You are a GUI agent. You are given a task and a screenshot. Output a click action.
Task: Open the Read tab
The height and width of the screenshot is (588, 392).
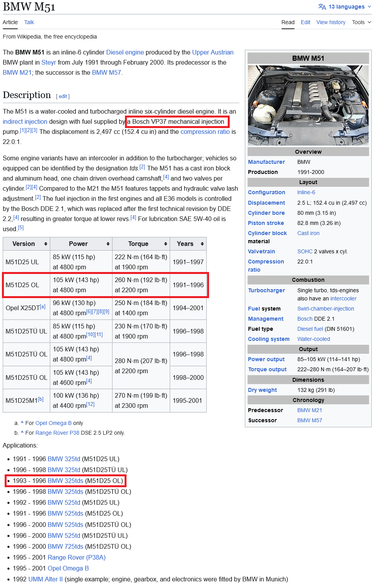pyautogui.click(x=288, y=22)
